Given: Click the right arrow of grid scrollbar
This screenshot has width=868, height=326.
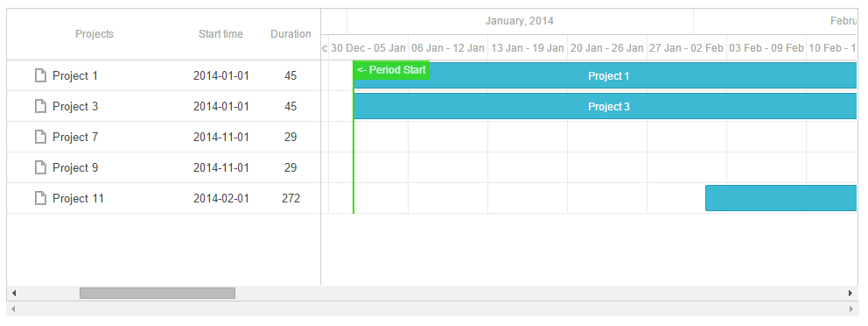Looking at the screenshot, I should coord(850,294).
